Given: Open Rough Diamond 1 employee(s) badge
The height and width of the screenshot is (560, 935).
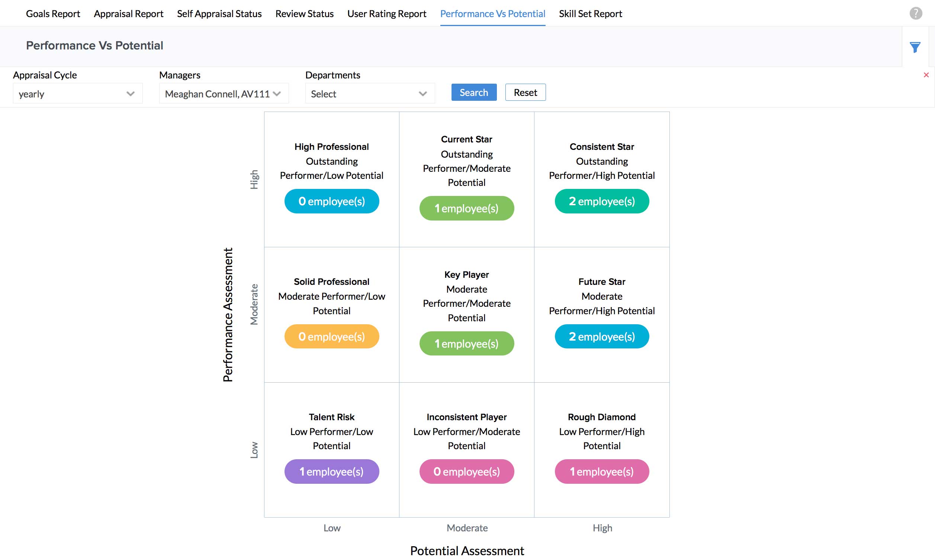Looking at the screenshot, I should point(601,472).
